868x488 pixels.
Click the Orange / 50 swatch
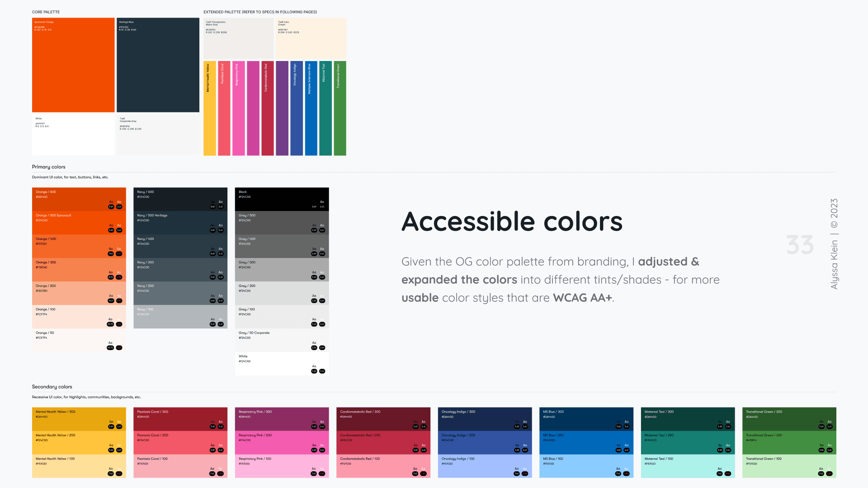tap(79, 340)
